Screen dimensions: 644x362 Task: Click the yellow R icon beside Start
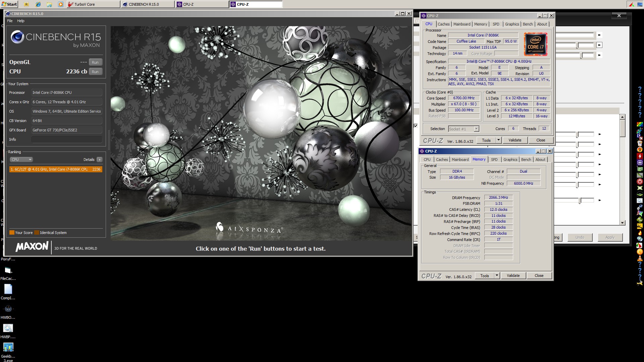27,4
